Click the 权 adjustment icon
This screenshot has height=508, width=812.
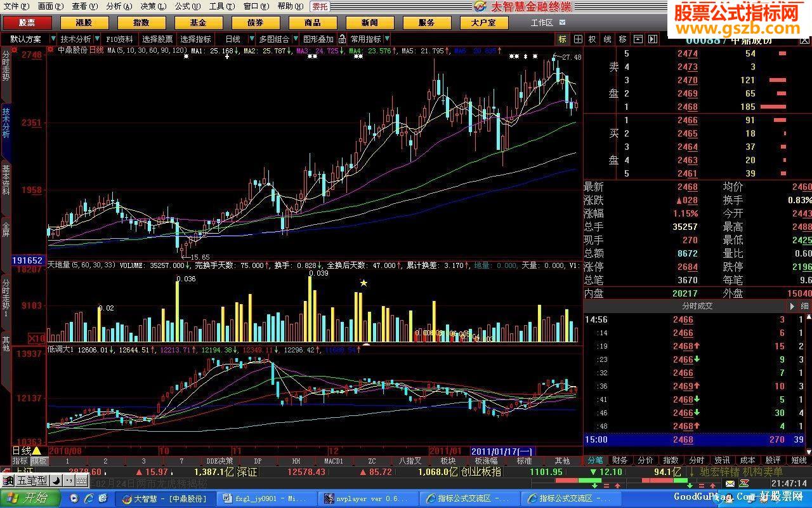tap(592, 39)
